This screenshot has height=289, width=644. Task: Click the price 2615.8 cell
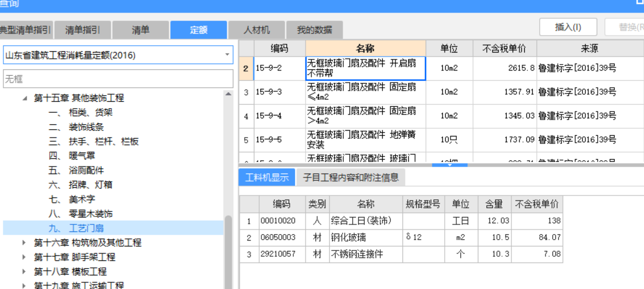tap(504, 69)
